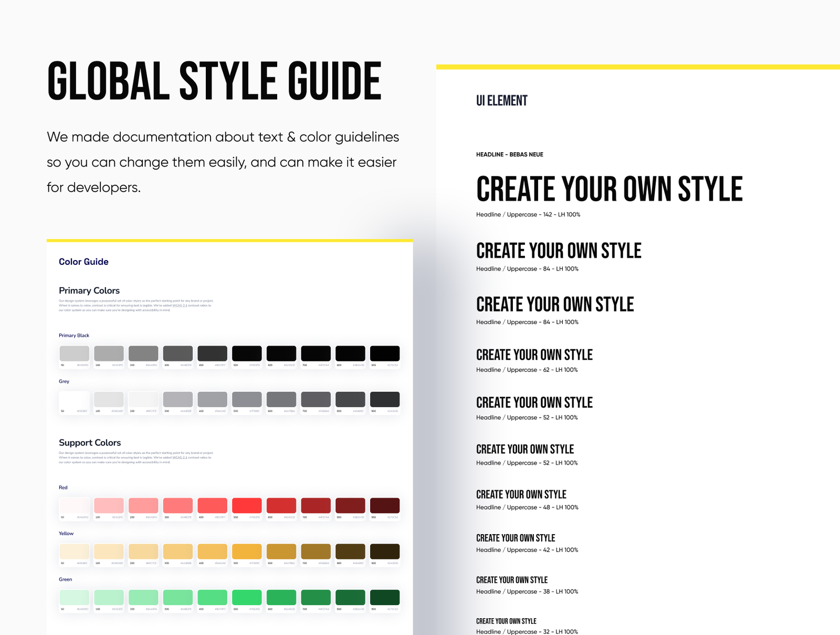Pick the Yellow 500 color swatch
The image size is (840, 635).
coord(247,551)
